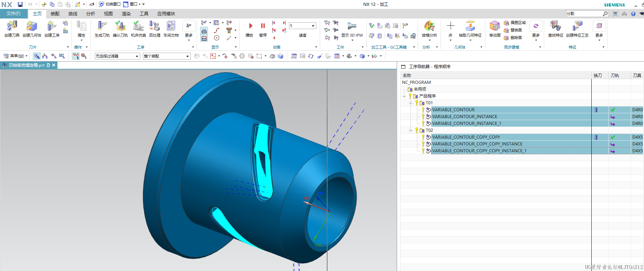Run 后处理 post process
This screenshot has height=271, width=644.
pyautogui.click(x=155, y=28)
